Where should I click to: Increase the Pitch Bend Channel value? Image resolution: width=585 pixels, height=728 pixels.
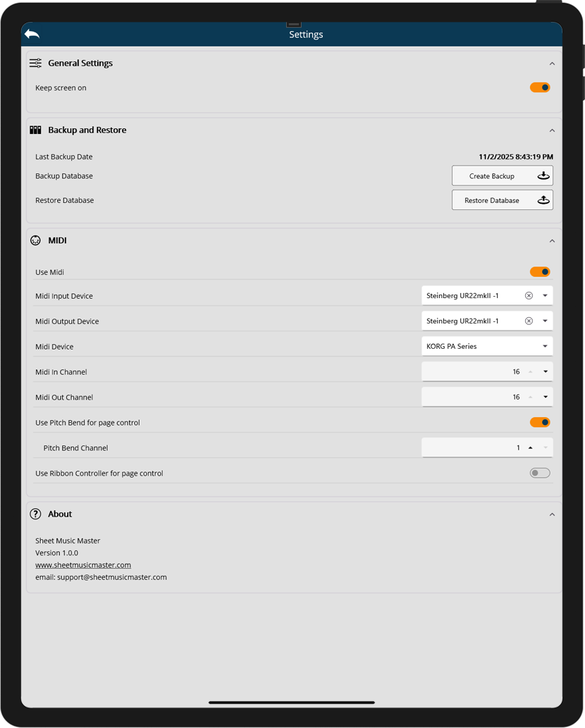(530, 448)
